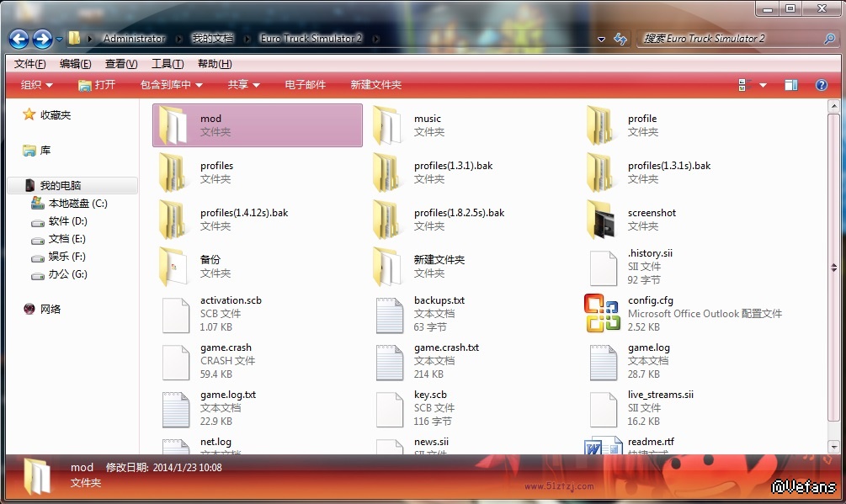The image size is (846, 504).
Task: Open the address bar history dropdown
Action: click(x=601, y=40)
